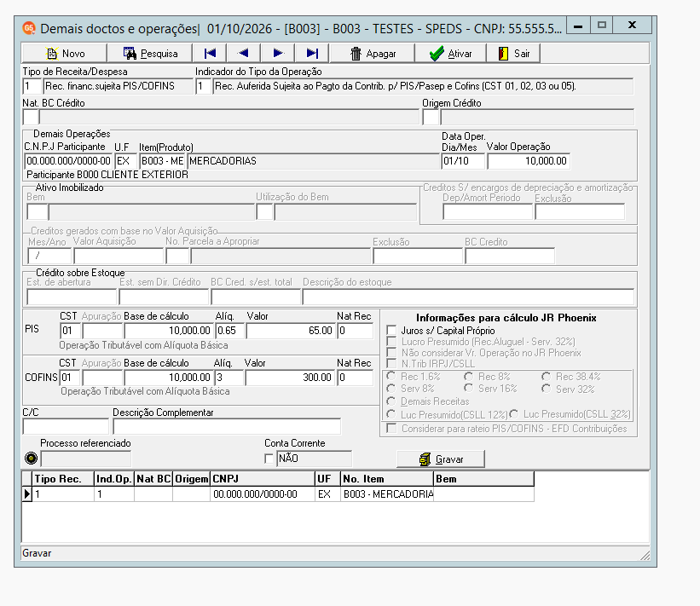The height and width of the screenshot is (606, 700).
Task: Focus the COFINS Base de cálculo field
Action: tap(168, 378)
